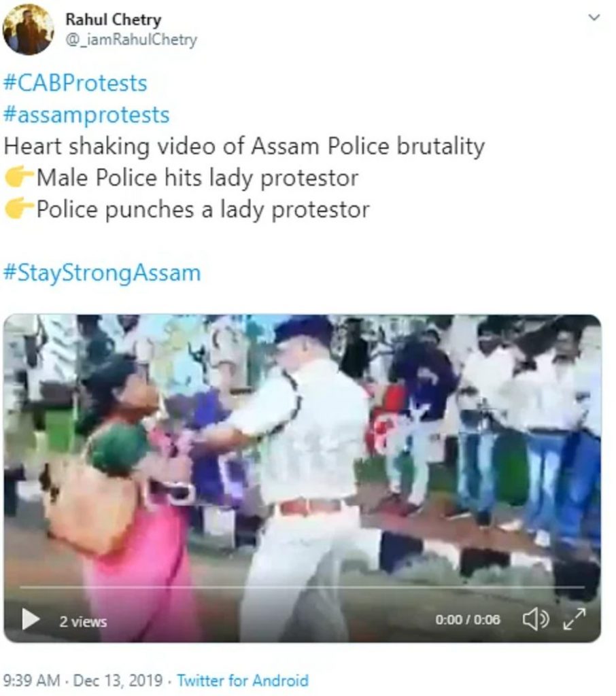Click the 'Heart shaking video' tweet text
Screen dimensions: 616x696
point(244,147)
